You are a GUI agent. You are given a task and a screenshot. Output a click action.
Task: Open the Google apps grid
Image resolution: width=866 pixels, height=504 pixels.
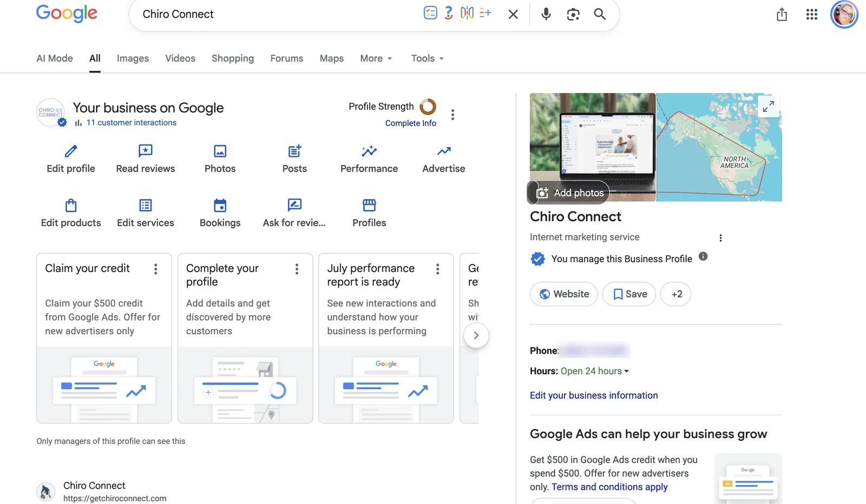coord(812,15)
